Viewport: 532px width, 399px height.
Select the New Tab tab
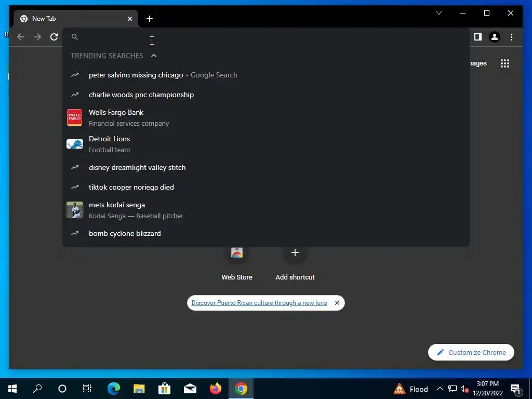[x=76, y=19]
